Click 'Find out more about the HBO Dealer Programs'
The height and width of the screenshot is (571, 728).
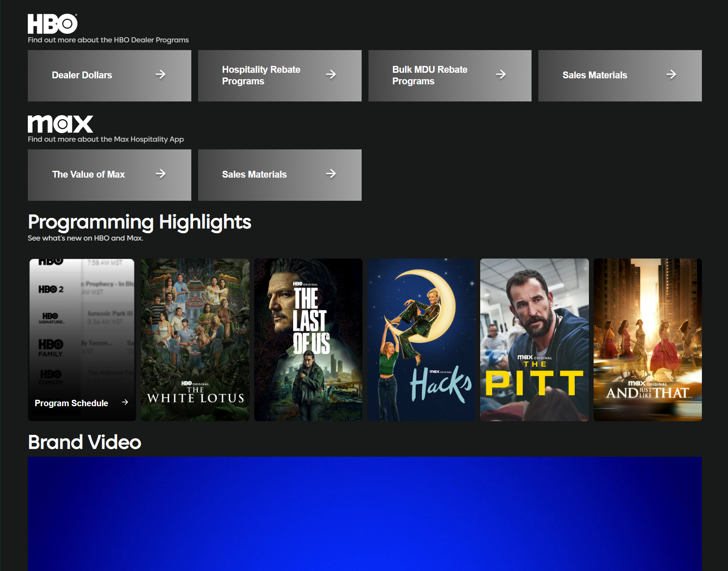tap(108, 40)
